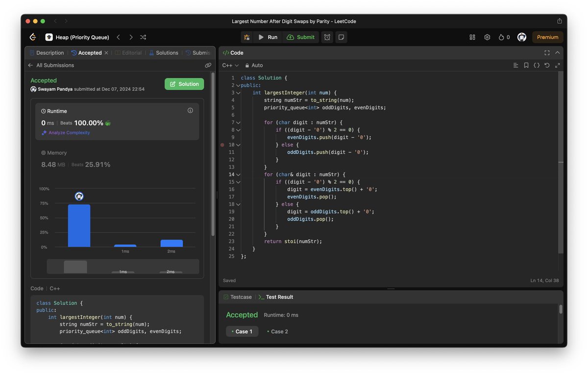Toggle the Auto lock indicator
This screenshot has height=375, width=588.
[254, 65]
